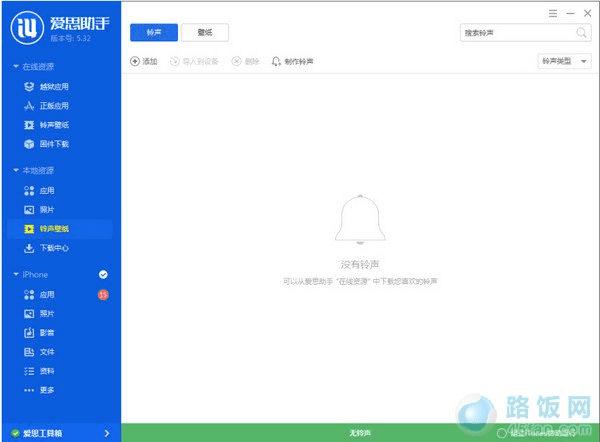600x442 pixels.
Task: Click the 删除 delete button
Action: tap(246, 61)
